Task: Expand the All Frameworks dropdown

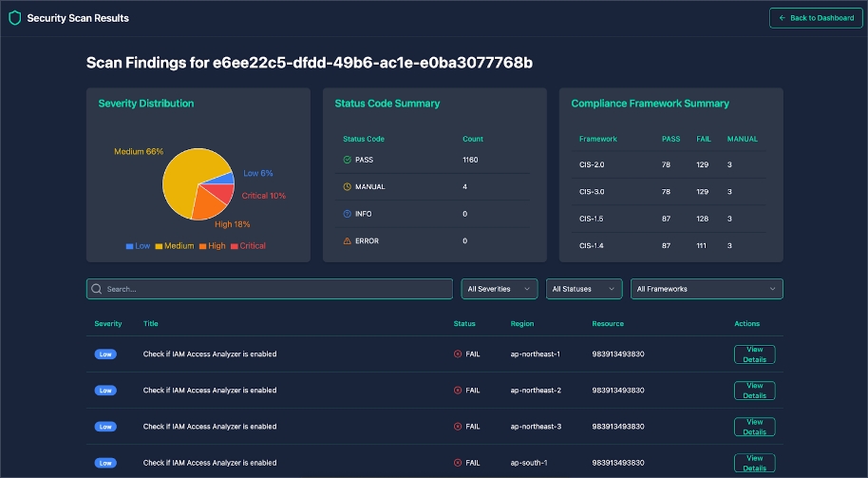Action: point(706,289)
